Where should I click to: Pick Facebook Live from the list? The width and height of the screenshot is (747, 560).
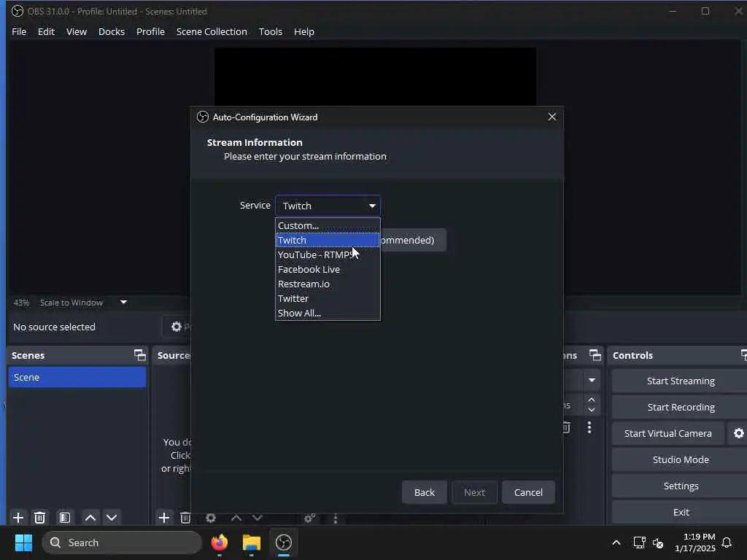point(328,270)
